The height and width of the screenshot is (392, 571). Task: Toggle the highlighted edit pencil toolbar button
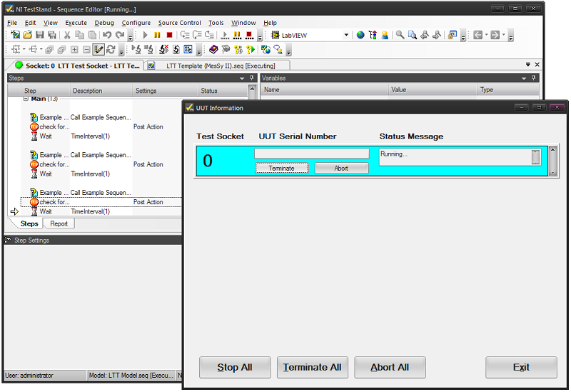(x=98, y=49)
